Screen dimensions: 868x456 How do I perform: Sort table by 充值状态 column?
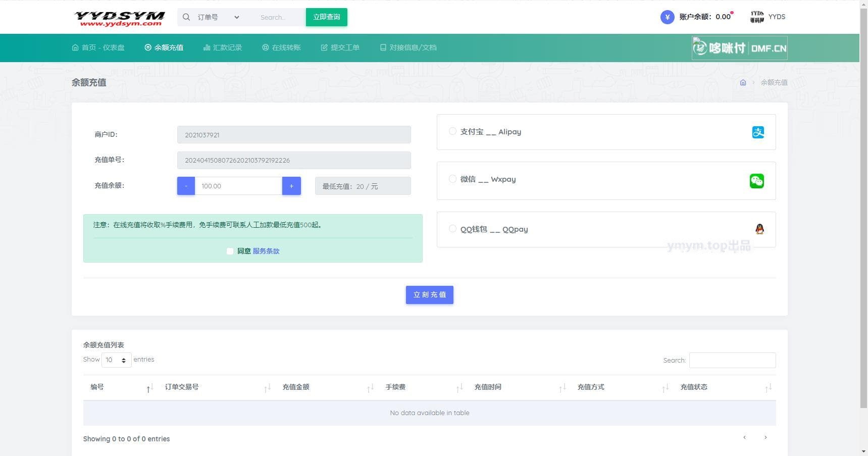(x=725, y=387)
